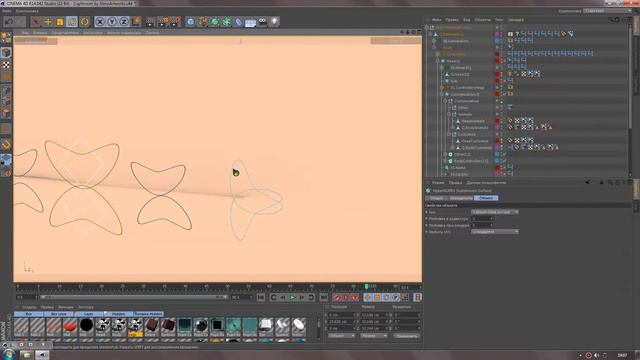
Task: Show the 'Без слоя' material tab
Action: click(59, 314)
